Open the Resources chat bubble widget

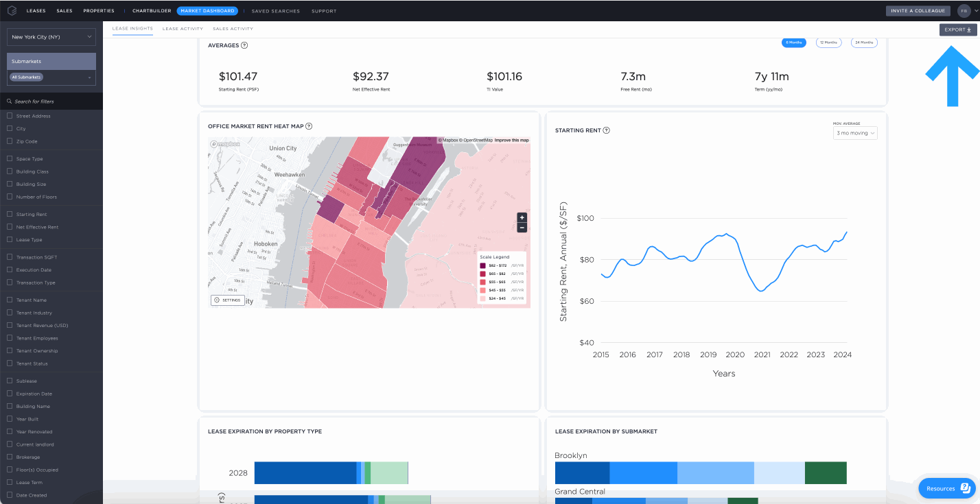point(946,488)
